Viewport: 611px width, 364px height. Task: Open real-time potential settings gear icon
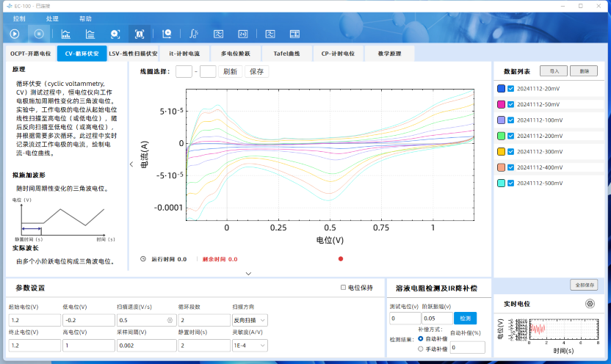590,303
